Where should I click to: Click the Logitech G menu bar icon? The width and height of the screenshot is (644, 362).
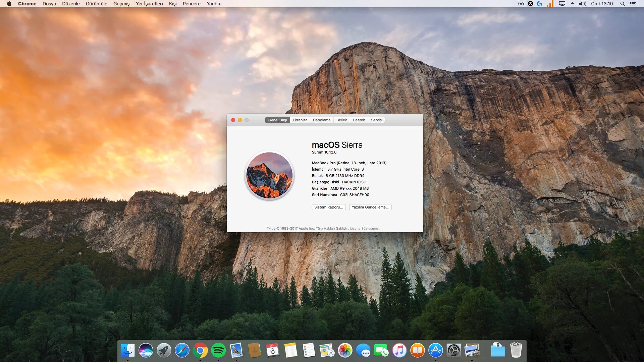[x=539, y=4]
